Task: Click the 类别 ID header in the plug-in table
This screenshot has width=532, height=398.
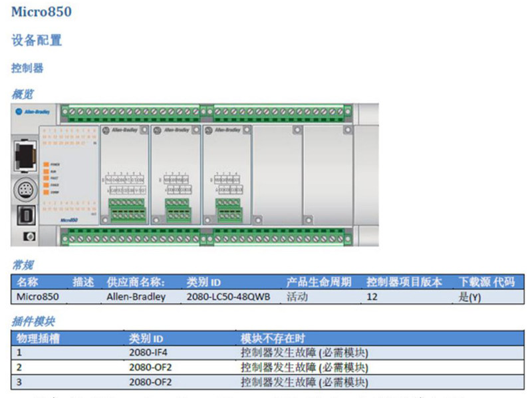Action: 146,338
